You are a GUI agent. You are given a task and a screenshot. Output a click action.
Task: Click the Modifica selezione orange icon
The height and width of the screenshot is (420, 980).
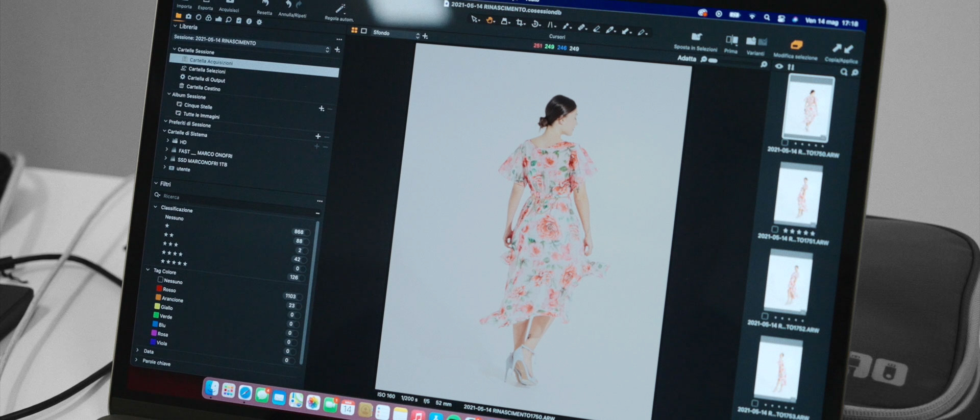click(x=796, y=45)
